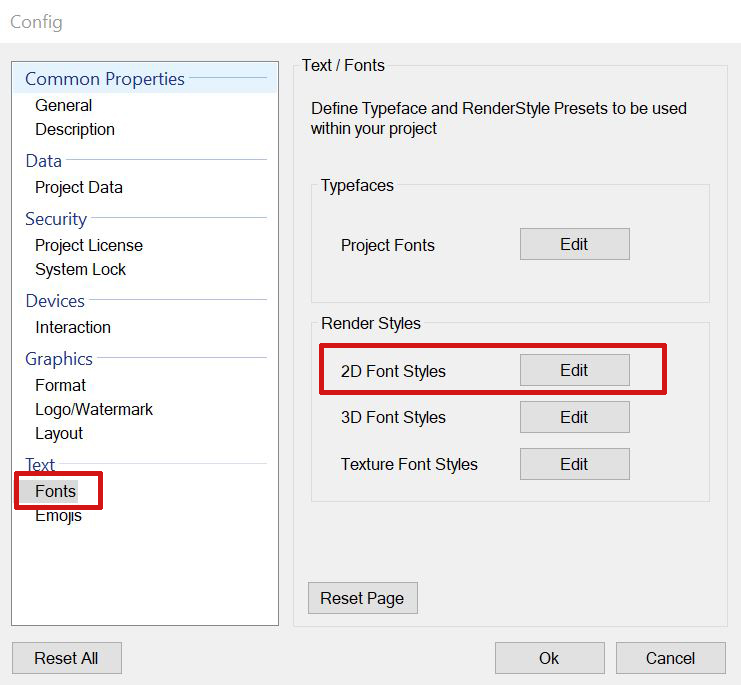Select Description in the sidebar
Viewport: 741px width, 685px height.
click(x=75, y=129)
